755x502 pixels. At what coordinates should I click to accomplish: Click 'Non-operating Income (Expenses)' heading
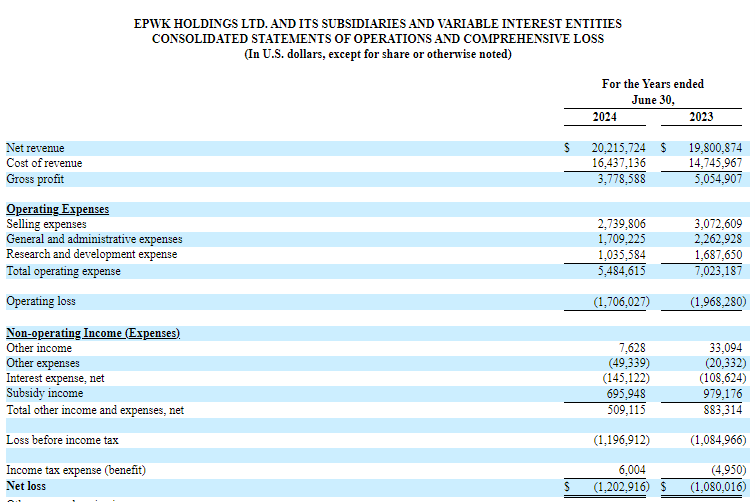pyautogui.click(x=93, y=333)
